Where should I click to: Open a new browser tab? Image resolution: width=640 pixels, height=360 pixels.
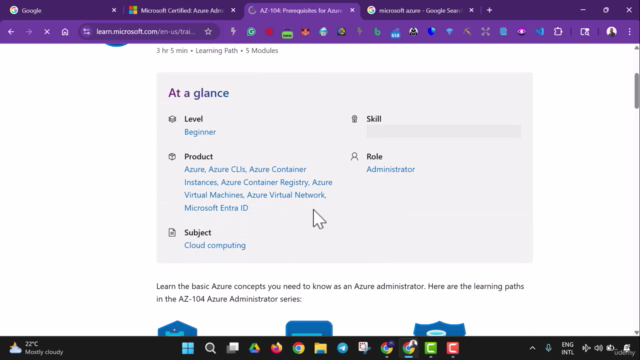489,10
